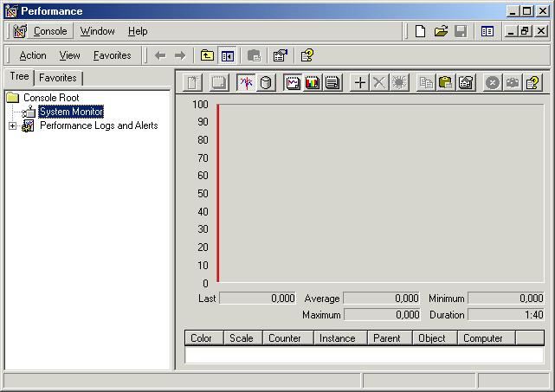This screenshot has width=555, height=392.
Task: Click Export List icon in toolbar
Action: tap(254, 55)
